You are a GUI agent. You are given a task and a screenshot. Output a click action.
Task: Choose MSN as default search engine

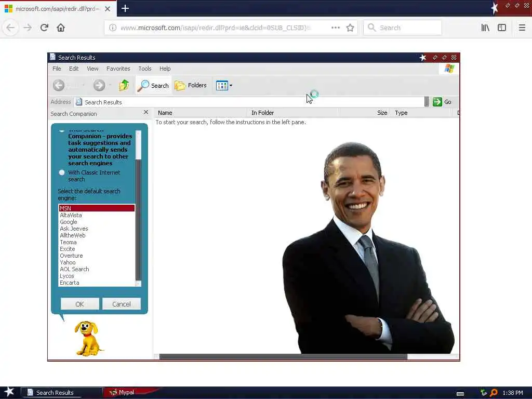(97, 208)
